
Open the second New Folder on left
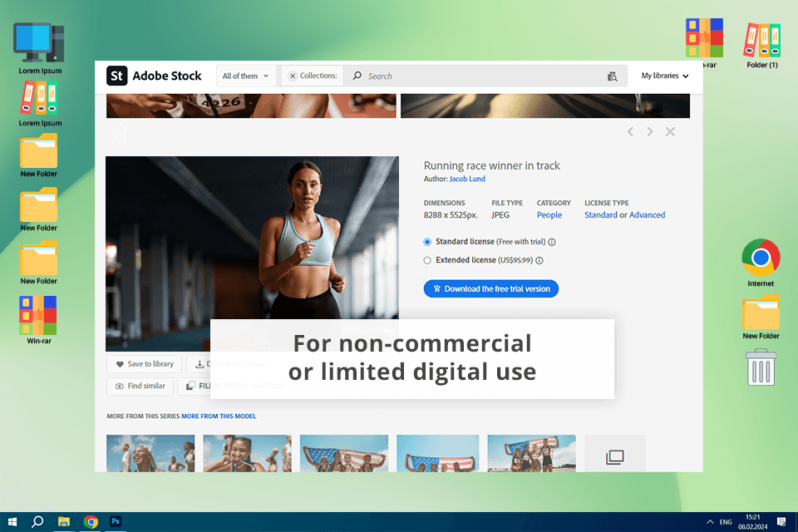pos(39,209)
